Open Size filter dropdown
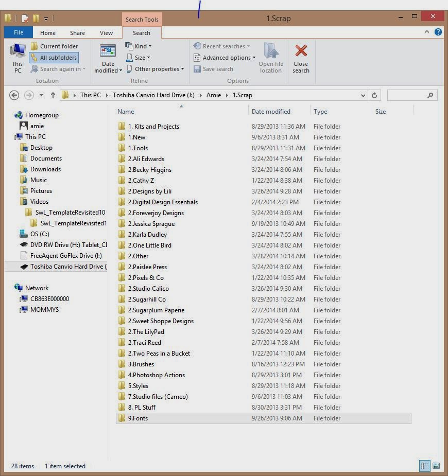This screenshot has width=448, height=476. (x=138, y=57)
